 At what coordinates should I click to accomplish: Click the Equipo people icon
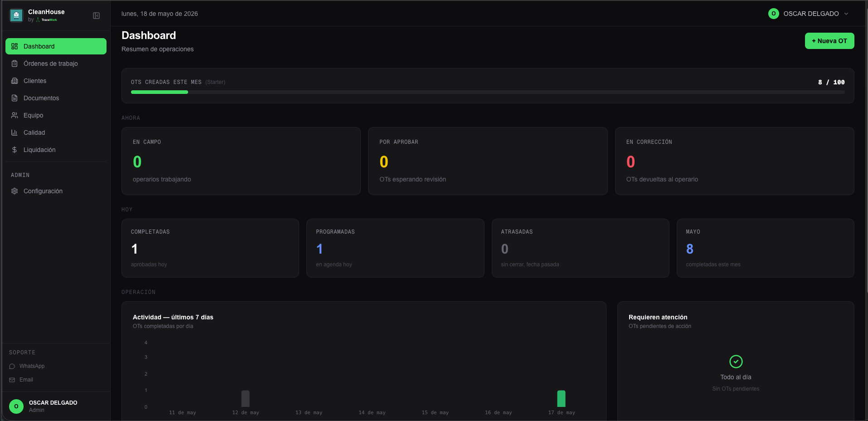coord(15,115)
